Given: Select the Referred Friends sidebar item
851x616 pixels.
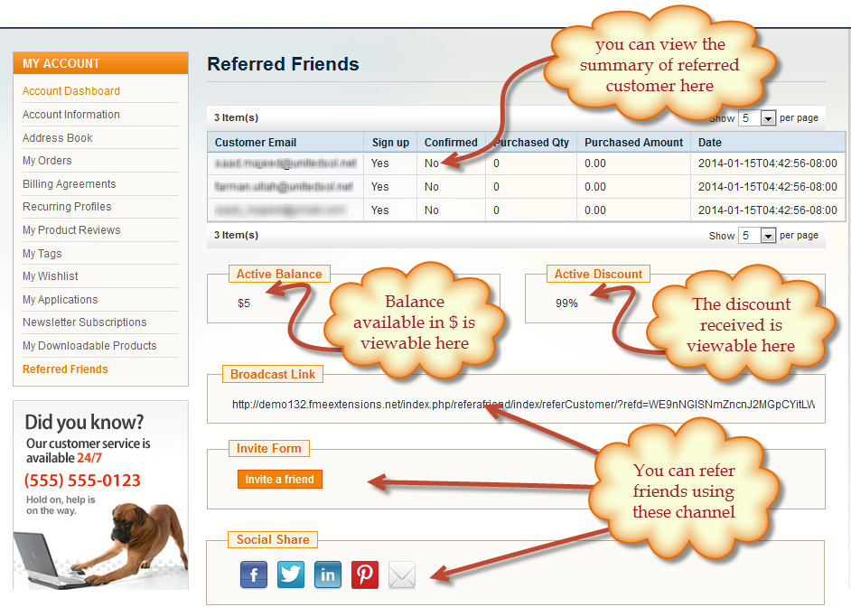Looking at the screenshot, I should pyautogui.click(x=65, y=369).
